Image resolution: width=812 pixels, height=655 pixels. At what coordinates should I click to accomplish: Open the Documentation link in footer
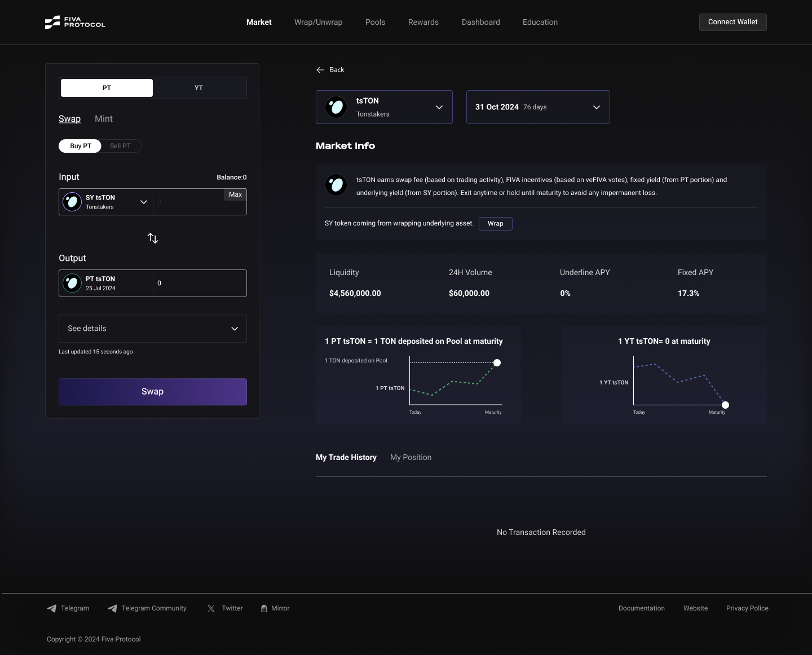click(641, 608)
